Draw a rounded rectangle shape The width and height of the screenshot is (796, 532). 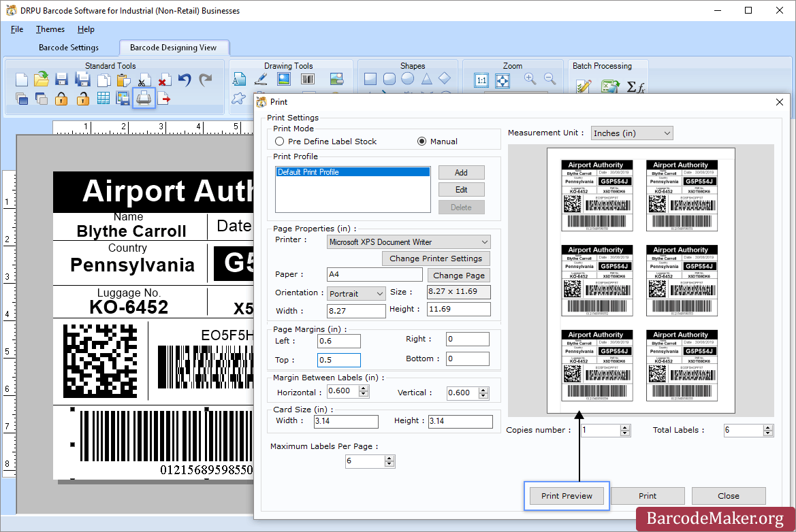click(389, 79)
